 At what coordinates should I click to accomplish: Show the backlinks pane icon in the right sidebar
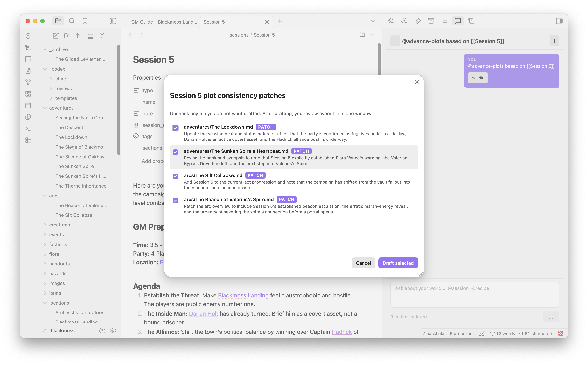(x=390, y=21)
